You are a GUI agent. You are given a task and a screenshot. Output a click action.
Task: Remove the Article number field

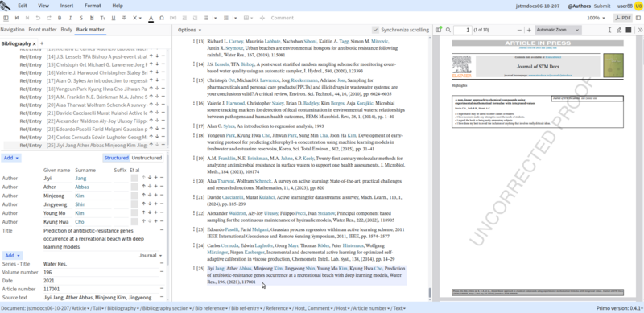162,289
